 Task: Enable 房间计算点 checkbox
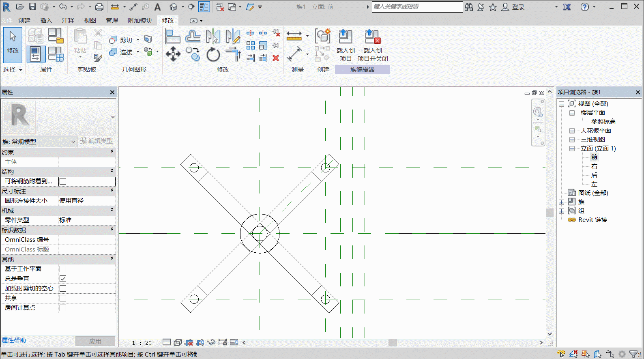63,308
